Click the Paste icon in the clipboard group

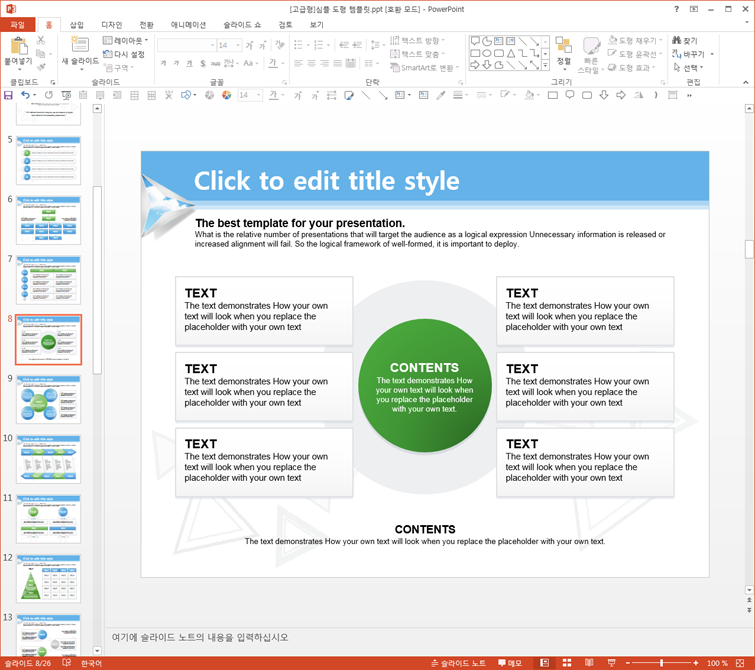(19, 46)
